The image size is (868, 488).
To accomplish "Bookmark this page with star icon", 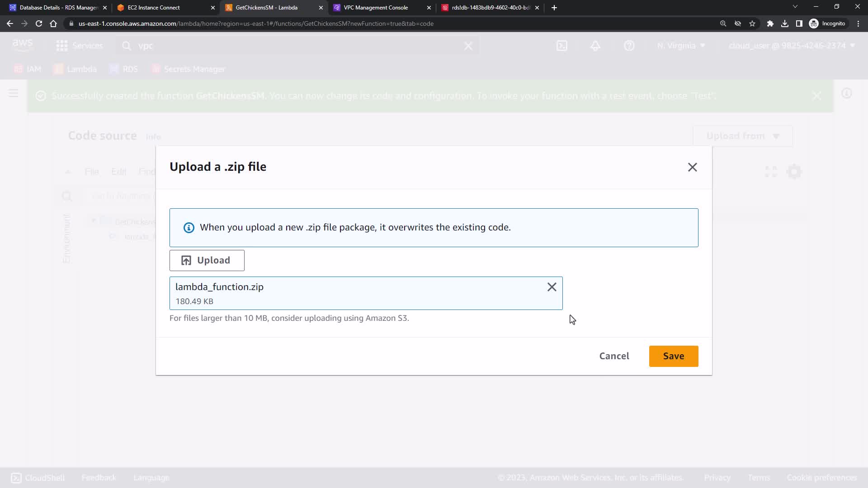I will (x=752, y=23).
